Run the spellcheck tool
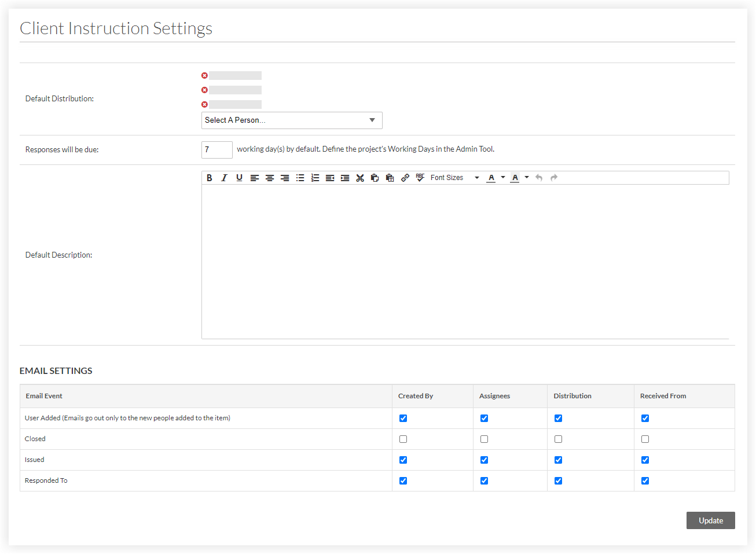This screenshot has width=756, height=554. 420,178
